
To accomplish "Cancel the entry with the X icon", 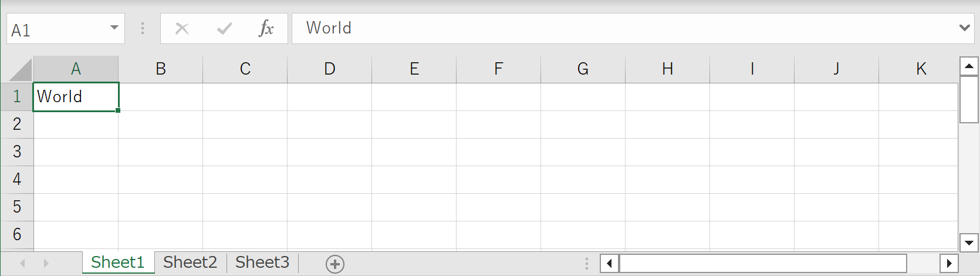I will (x=182, y=28).
